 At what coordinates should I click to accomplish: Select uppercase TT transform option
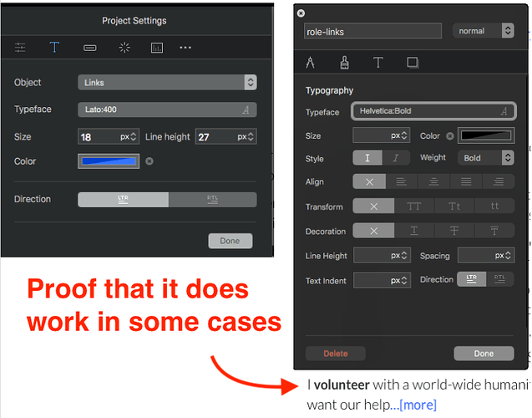413,206
